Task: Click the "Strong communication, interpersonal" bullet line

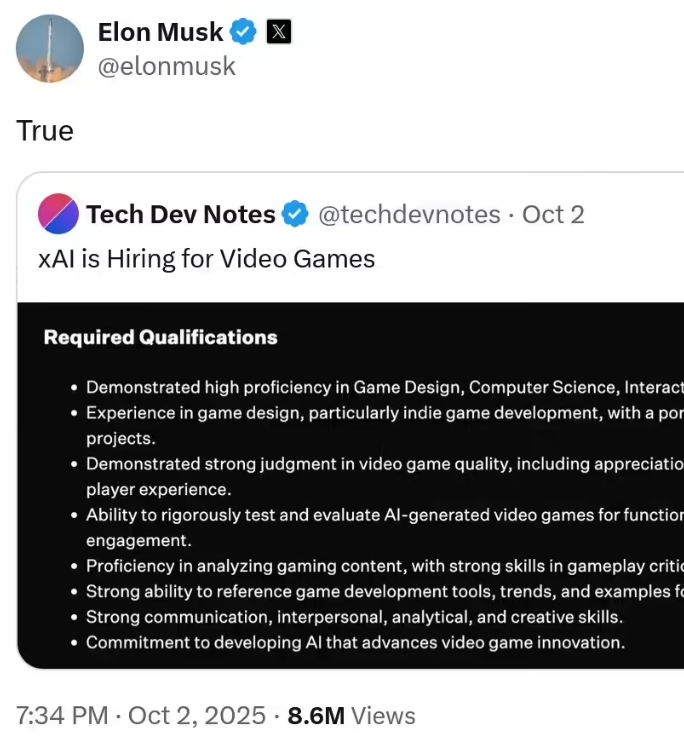Action: click(x=354, y=617)
